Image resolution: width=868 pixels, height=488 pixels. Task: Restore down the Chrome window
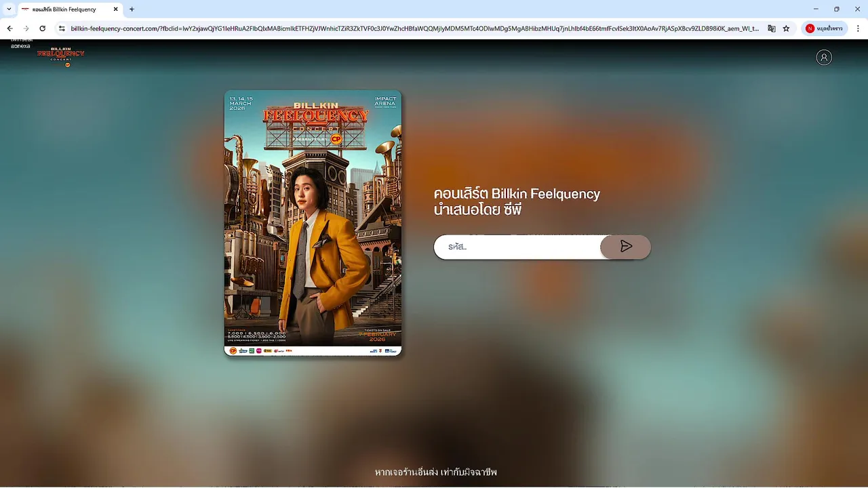coord(837,9)
